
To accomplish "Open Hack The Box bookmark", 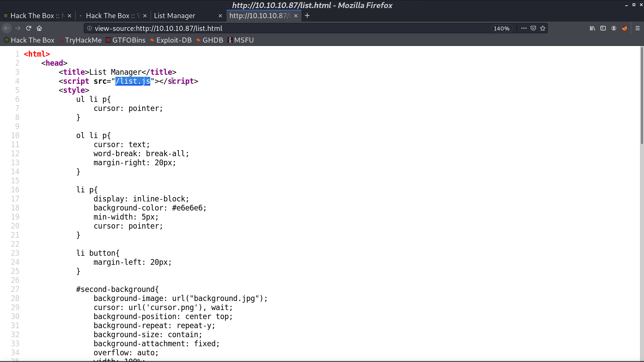I will point(29,40).
